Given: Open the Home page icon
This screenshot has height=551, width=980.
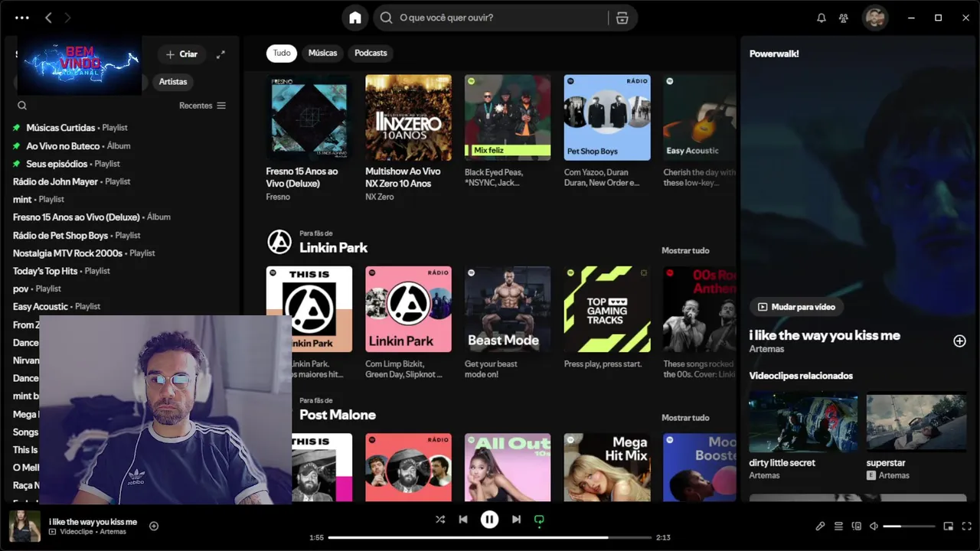Looking at the screenshot, I should click(355, 18).
